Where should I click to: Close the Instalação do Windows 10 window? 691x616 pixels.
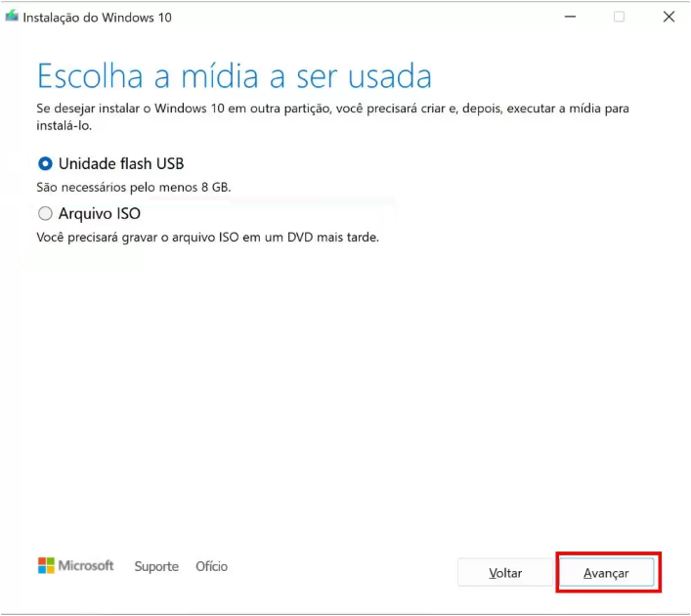coord(669,17)
